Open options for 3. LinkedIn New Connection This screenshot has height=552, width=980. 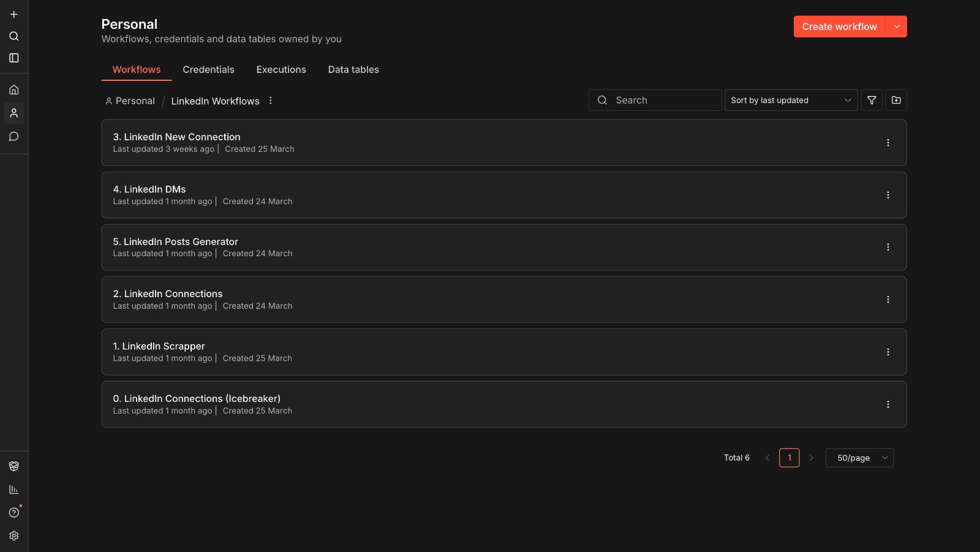click(888, 143)
